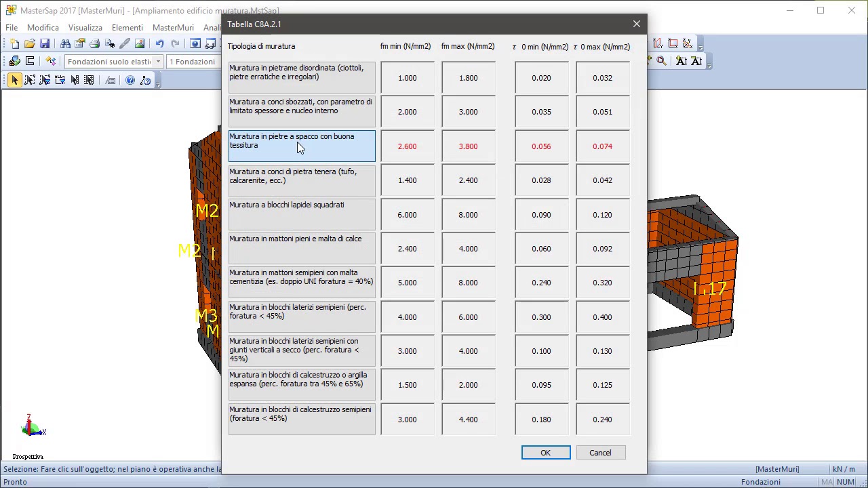Click the Save floppy disk icon
Image resolution: width=868 pixels, height=488 pixels.
(45, 43)
